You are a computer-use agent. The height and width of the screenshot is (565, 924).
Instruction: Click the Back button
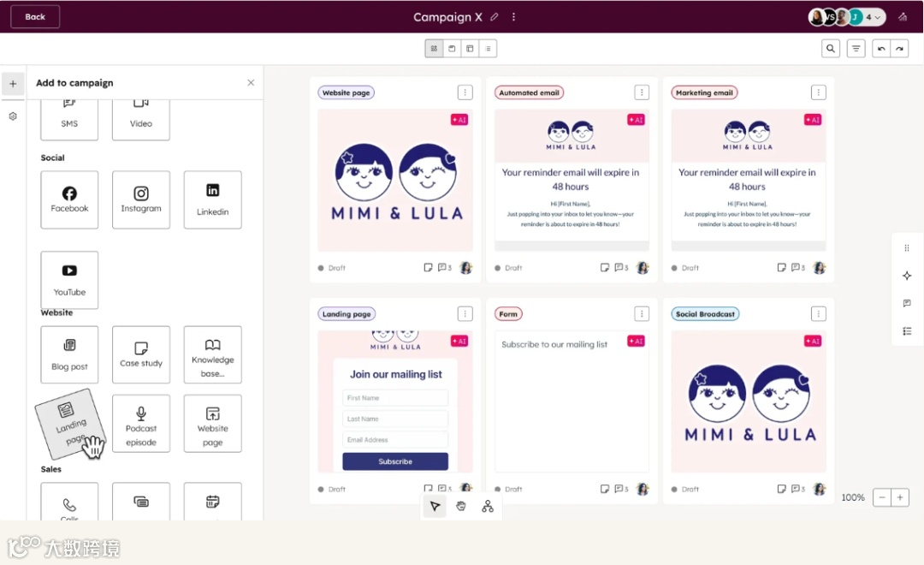tap(35, 16)
